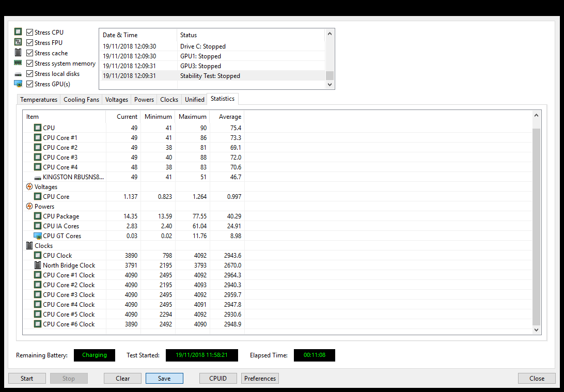Click the CPU chip icon beside Stress CPU
This screenshot has width=564, height=392.
point(18,32)
